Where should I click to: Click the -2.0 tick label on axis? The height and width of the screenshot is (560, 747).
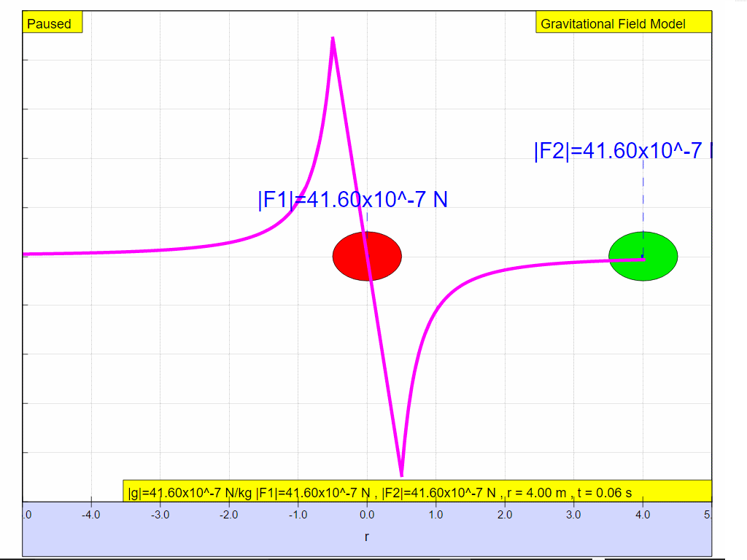[x=229, y=515]
